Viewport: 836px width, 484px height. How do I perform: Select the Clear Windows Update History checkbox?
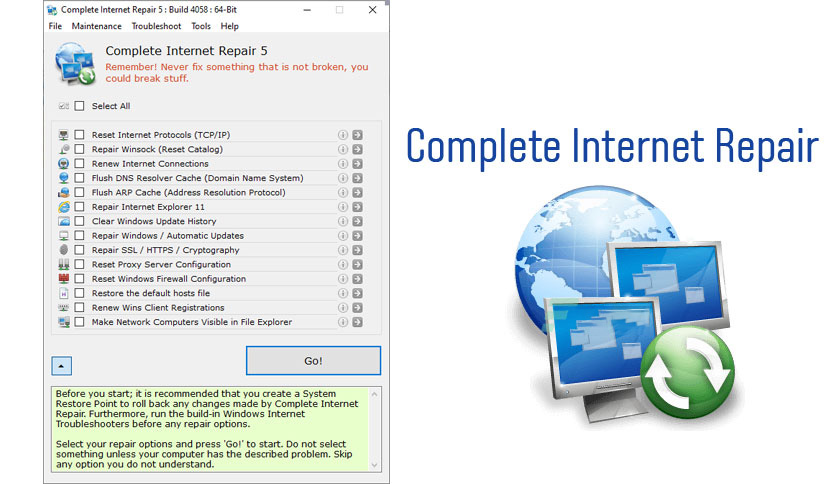pos(79,221)
